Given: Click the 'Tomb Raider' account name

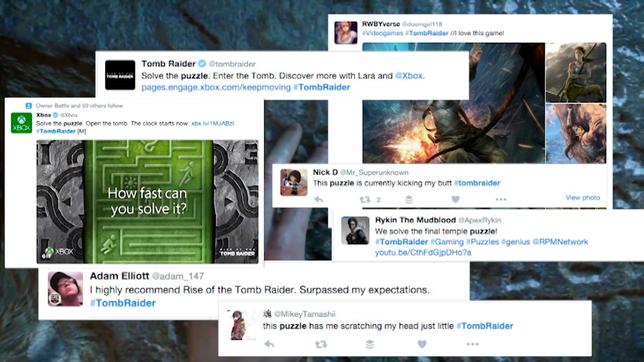Looking at the screenshot, I should coord(168,64).
